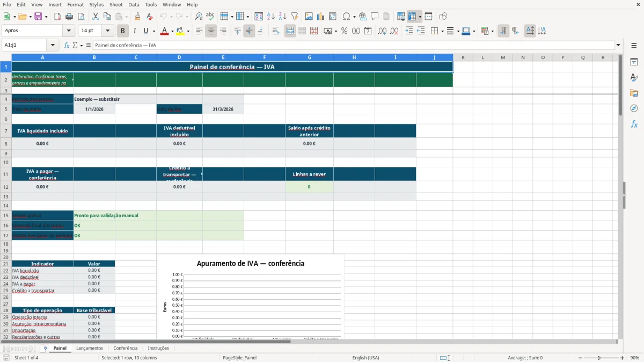Open sidebar Gallery panel
Viewport: 644px width, 362px height.
pos(634,93)
